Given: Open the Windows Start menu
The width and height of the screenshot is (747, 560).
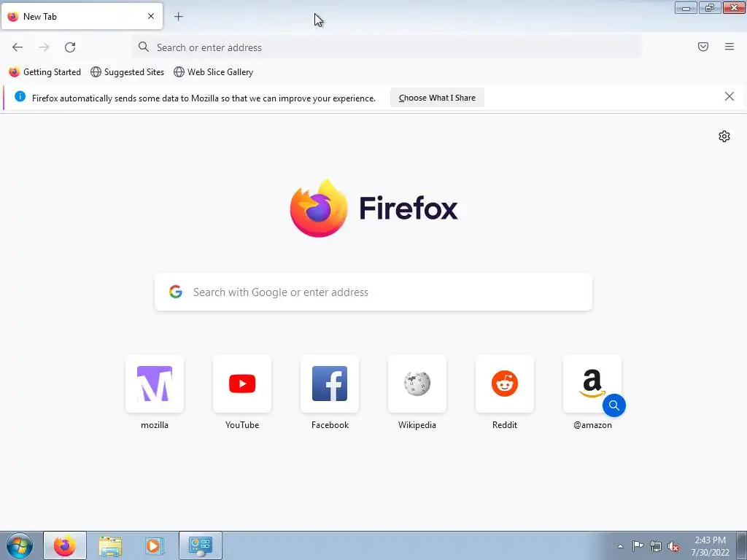Looking at the screenshot, I should [x=20, y=545].
